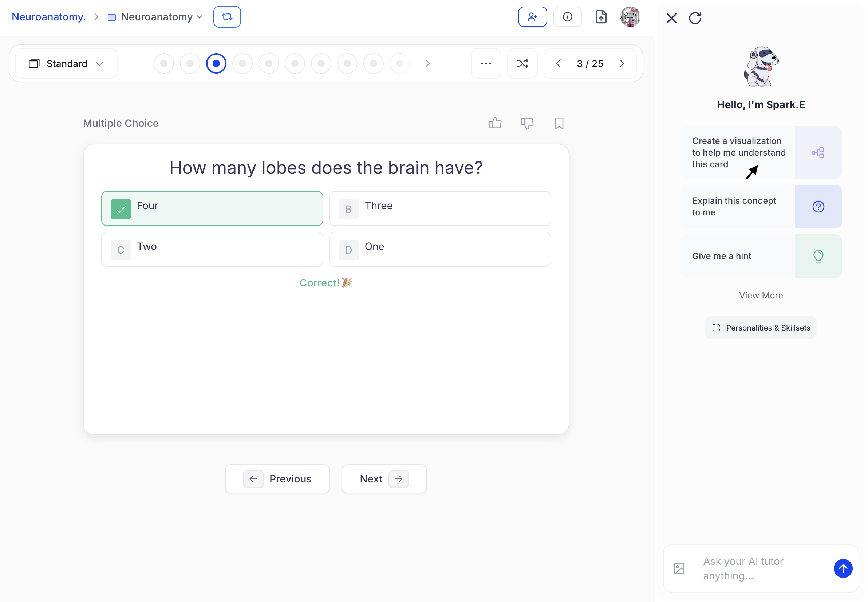Select answer option Three
868x602 pixels.
439,208
